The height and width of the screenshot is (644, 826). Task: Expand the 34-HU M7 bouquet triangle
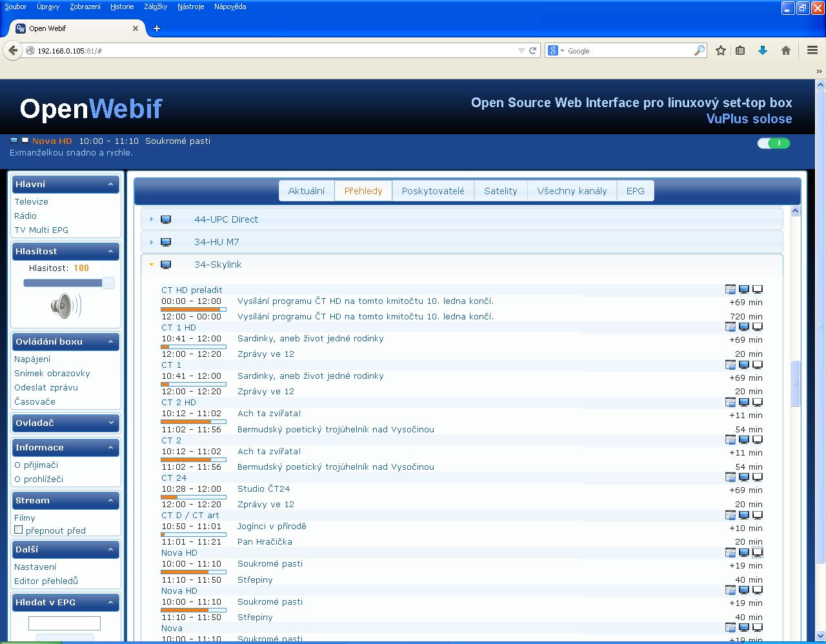[152, 242]
